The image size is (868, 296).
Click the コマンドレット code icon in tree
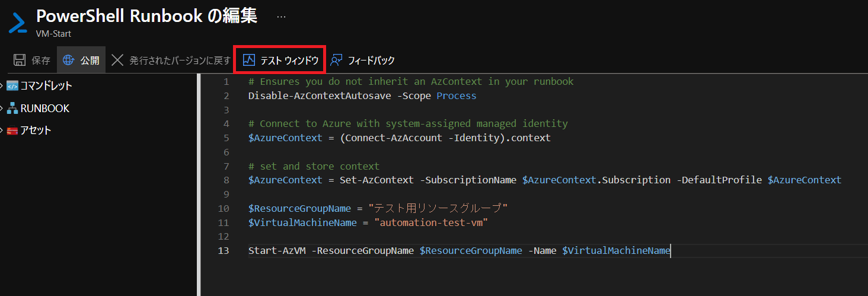pos(12,86)
